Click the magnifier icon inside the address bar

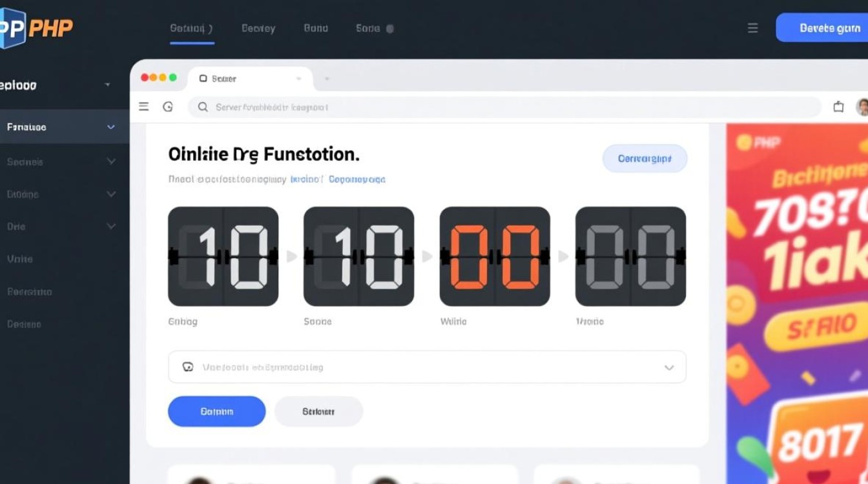coord(203,107)
